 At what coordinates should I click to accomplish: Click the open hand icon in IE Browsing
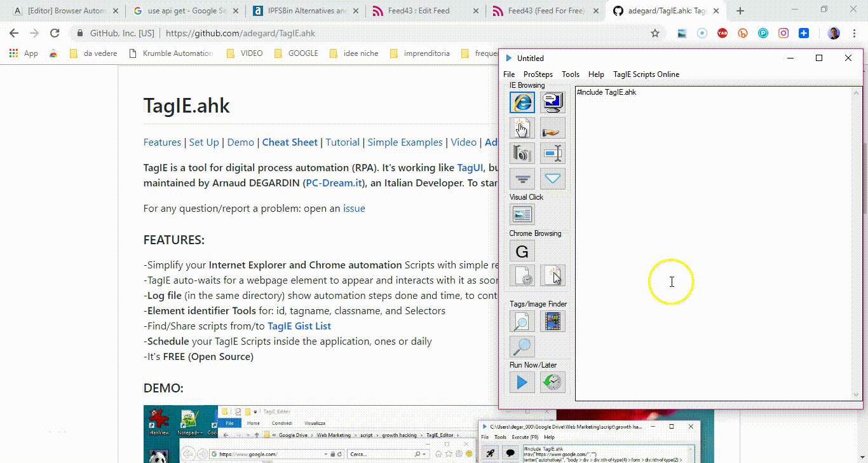tap(553, 128)
